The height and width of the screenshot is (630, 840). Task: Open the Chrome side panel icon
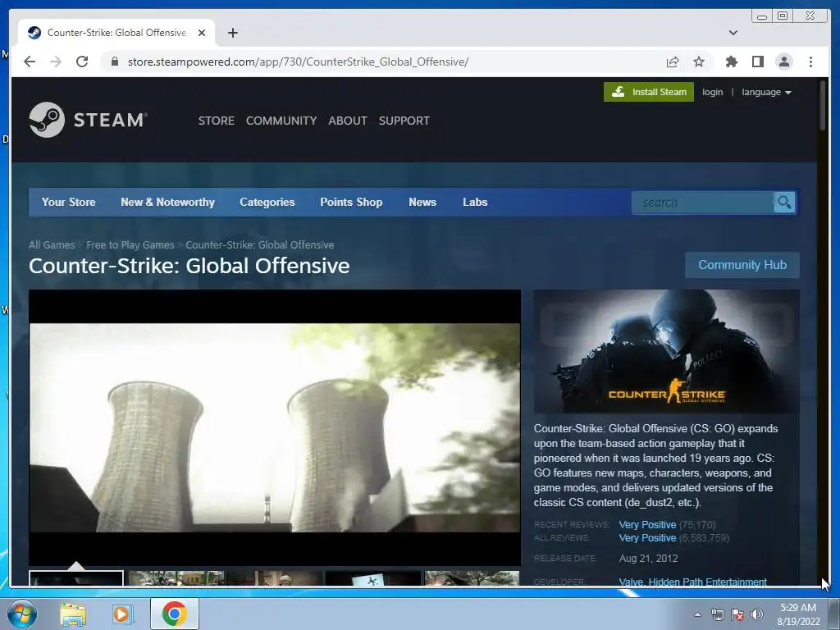757,62
